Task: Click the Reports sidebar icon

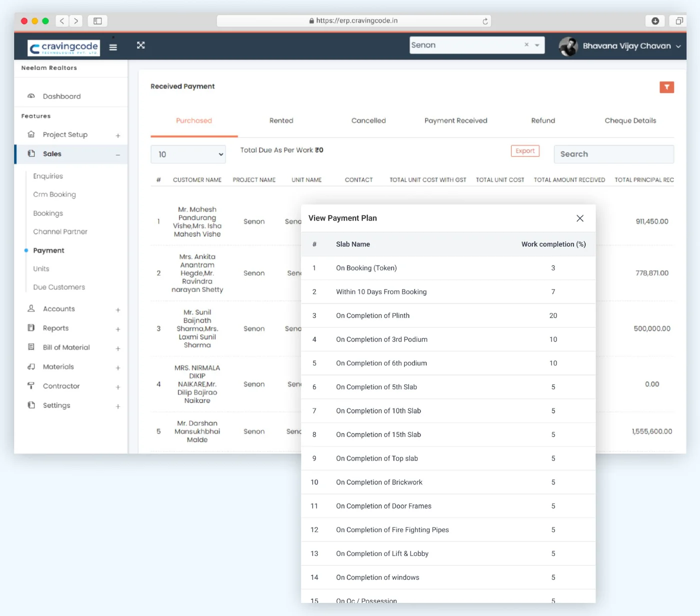Action: coord(31,328)
